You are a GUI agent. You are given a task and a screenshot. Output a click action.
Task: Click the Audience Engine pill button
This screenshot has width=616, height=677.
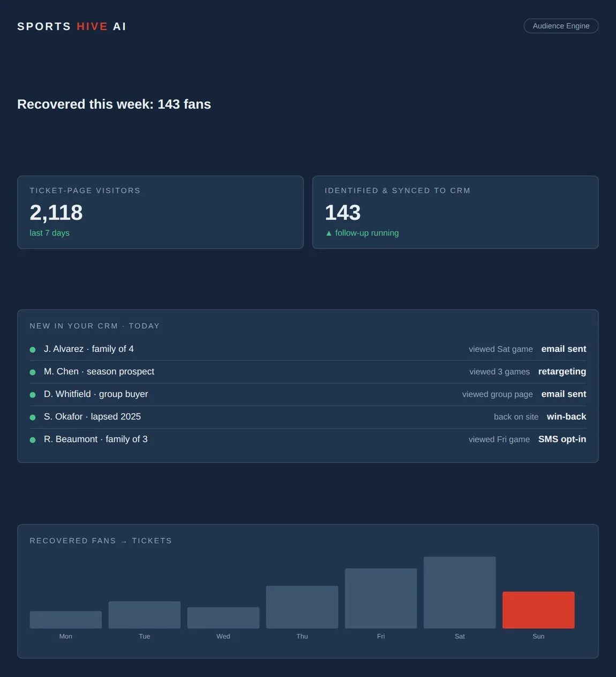pyautogui.click(x=561, y=26)
